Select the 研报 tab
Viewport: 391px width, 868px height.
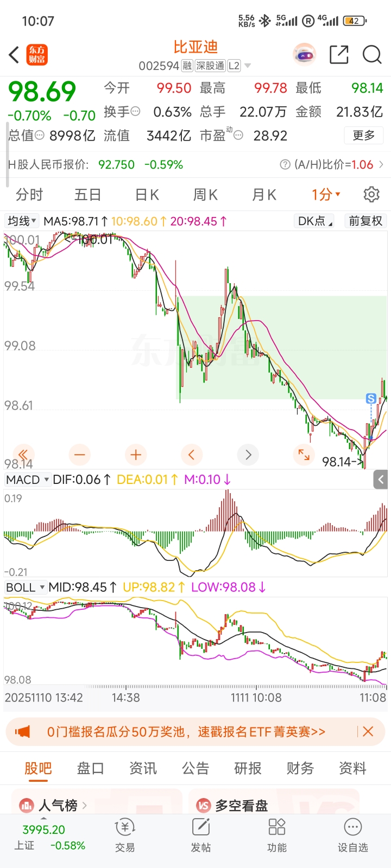(x=248, y=768)
